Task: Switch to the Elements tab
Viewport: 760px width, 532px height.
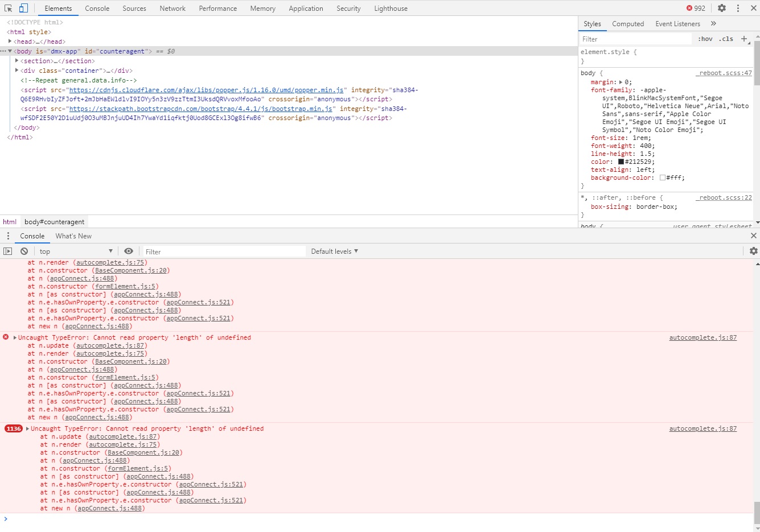Action: [58, 8]
